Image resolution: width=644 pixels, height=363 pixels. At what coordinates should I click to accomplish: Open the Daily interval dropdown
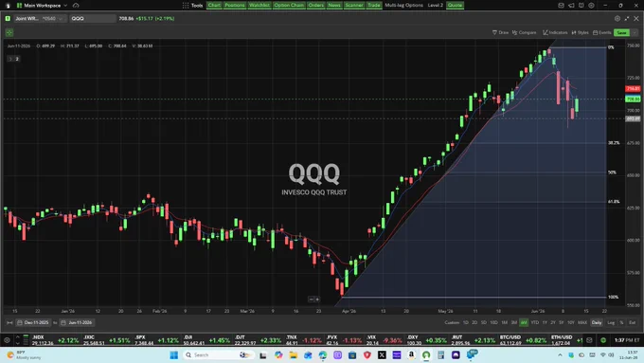(x=597, y=322)
